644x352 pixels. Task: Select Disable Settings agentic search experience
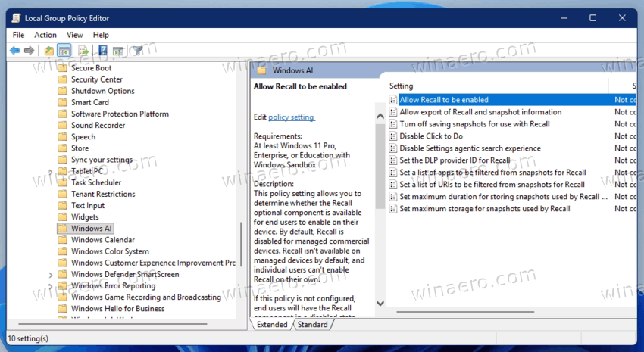coord(470,148)
